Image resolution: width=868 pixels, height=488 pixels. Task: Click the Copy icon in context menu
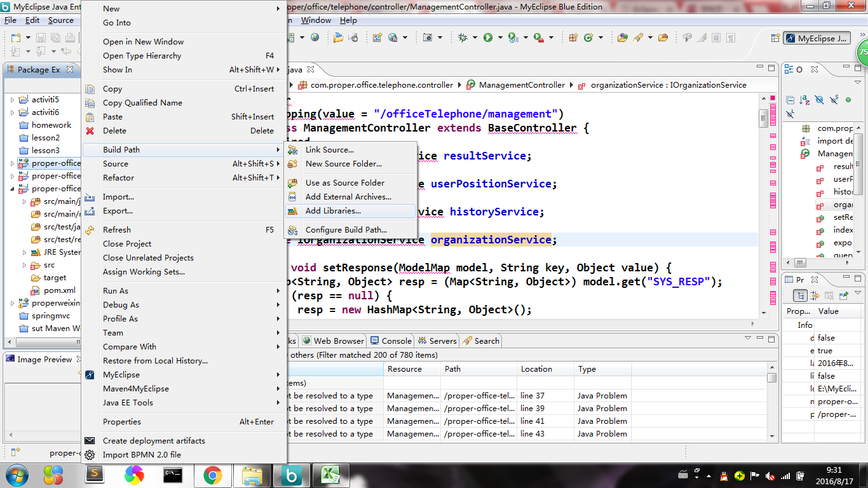pyautogui.click(x=90, y=89)
